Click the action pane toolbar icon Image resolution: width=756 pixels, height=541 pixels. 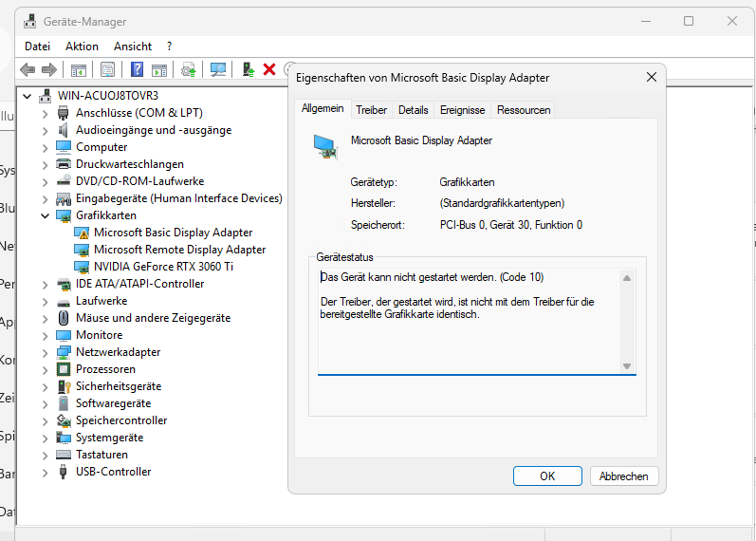159,70
